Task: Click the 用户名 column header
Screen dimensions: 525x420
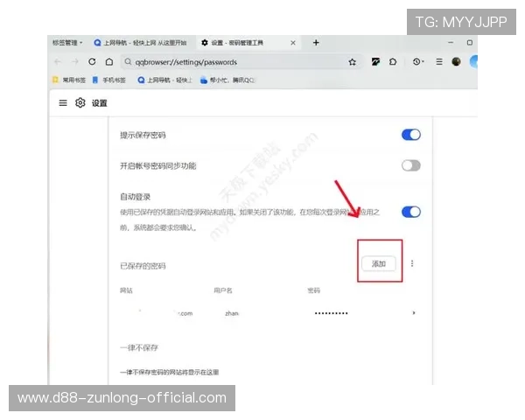Action: click(x=223, y=290)
